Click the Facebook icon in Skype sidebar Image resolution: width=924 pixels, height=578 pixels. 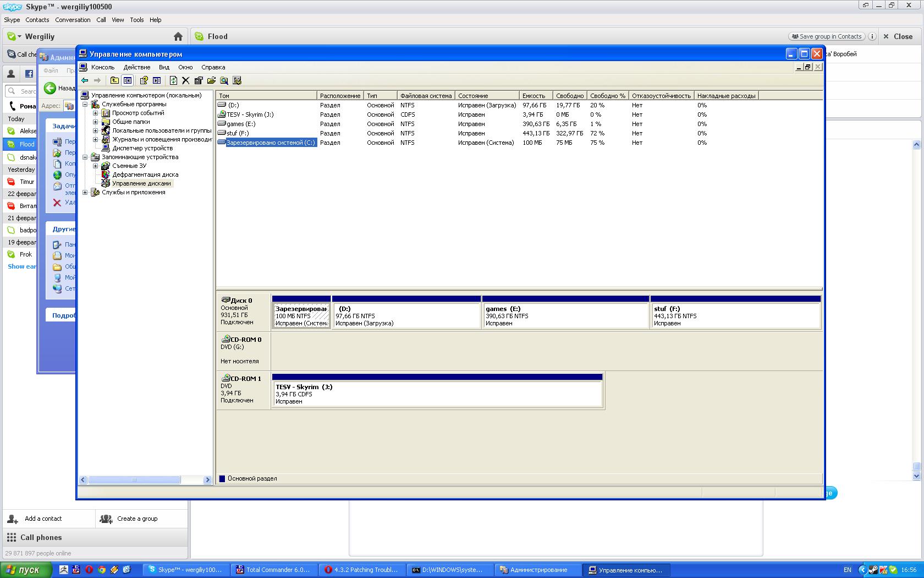29,74
